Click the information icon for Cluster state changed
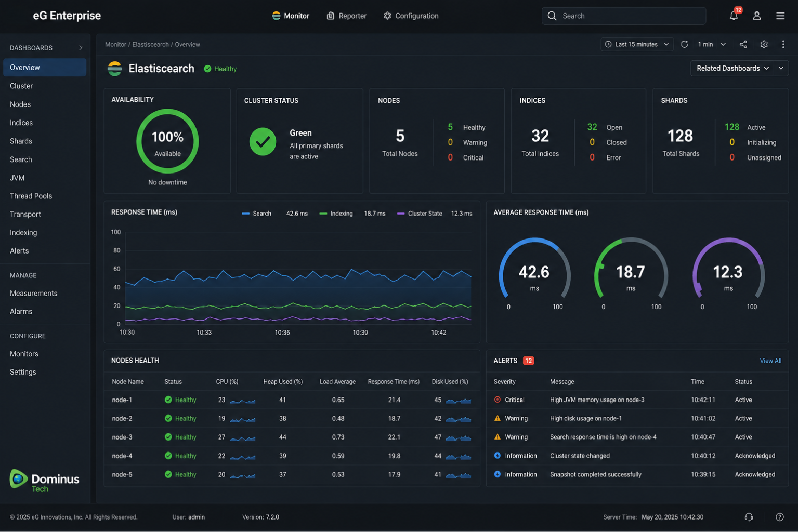Viewport: 798px width, 532px height. tap(498, 456)
